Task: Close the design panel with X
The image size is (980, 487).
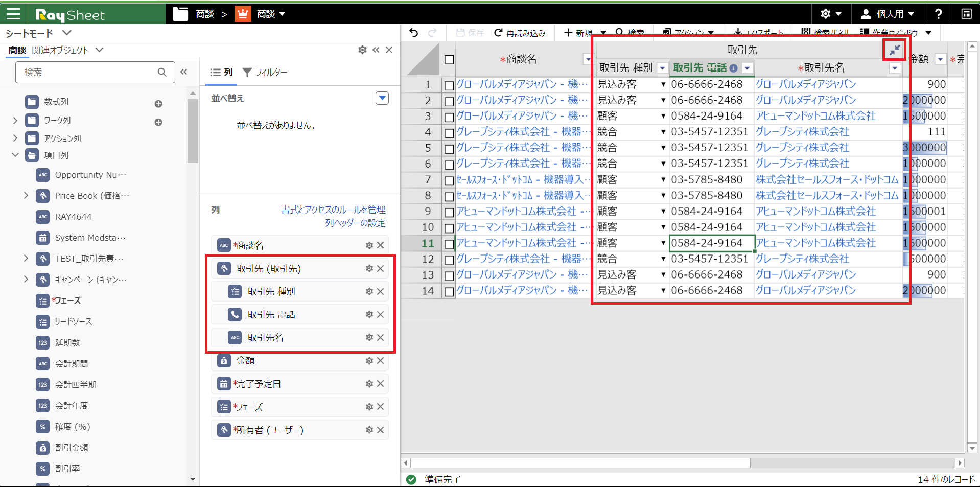Action: [x=389, y=50]
